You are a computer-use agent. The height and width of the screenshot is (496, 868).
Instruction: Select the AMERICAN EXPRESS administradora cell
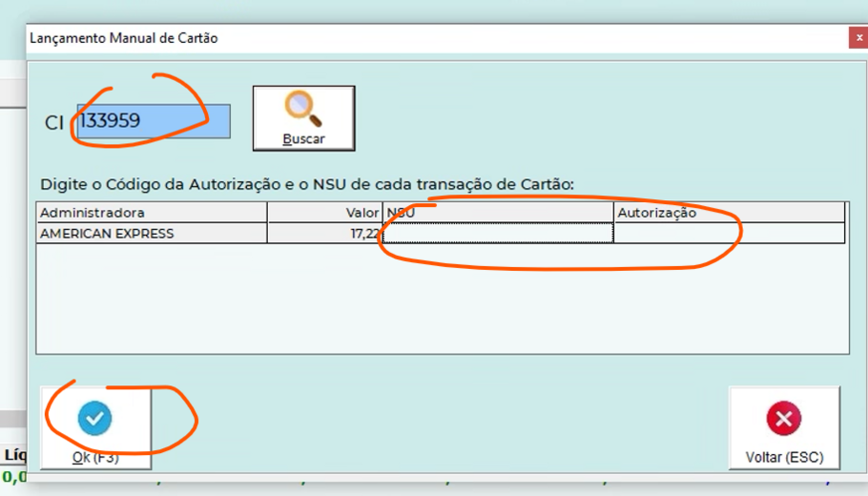(152, 233)
